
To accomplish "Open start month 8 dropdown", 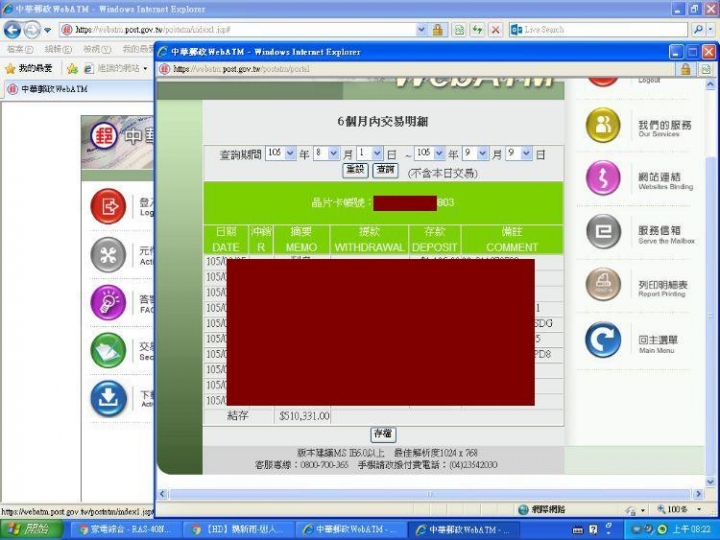I will (x=334, y=153).
